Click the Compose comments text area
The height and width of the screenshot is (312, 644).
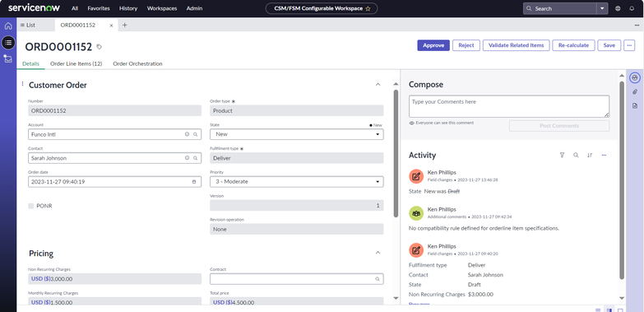pyautogui.click(x=509, y=106)
